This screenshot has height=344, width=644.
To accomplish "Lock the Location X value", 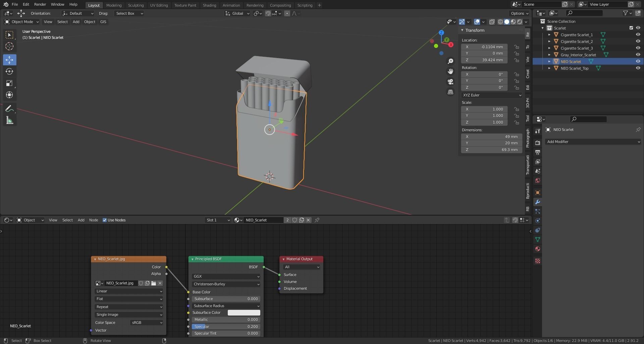I will point(517,47).
